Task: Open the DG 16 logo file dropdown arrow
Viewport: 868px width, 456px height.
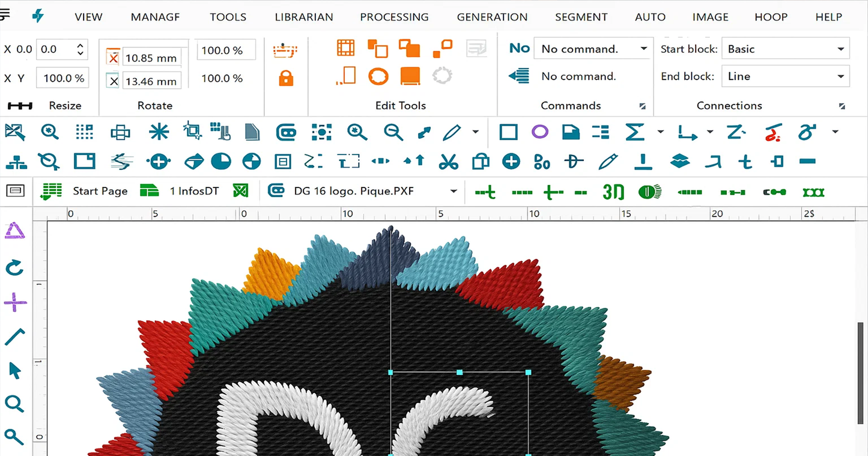Action: (x=454, y=192)
